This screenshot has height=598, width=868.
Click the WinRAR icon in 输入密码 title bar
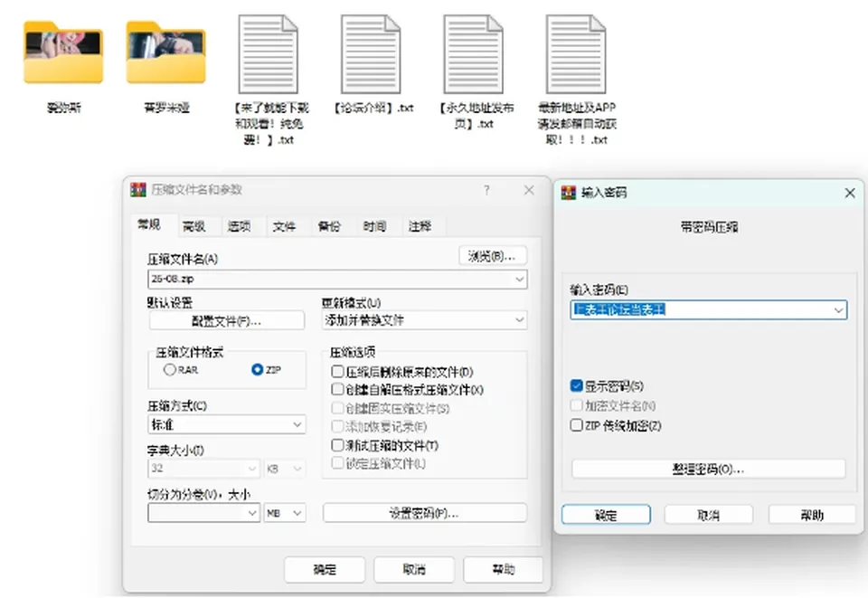(x=569, y=193)
